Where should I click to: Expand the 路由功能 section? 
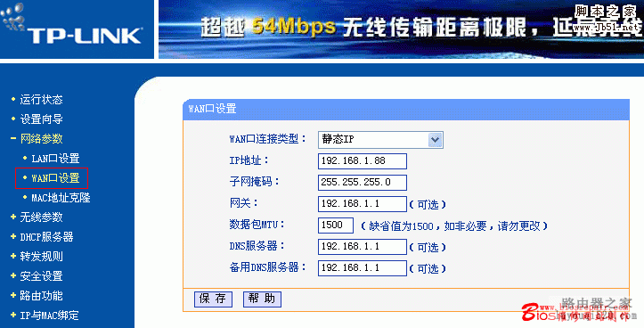point(37,296)
